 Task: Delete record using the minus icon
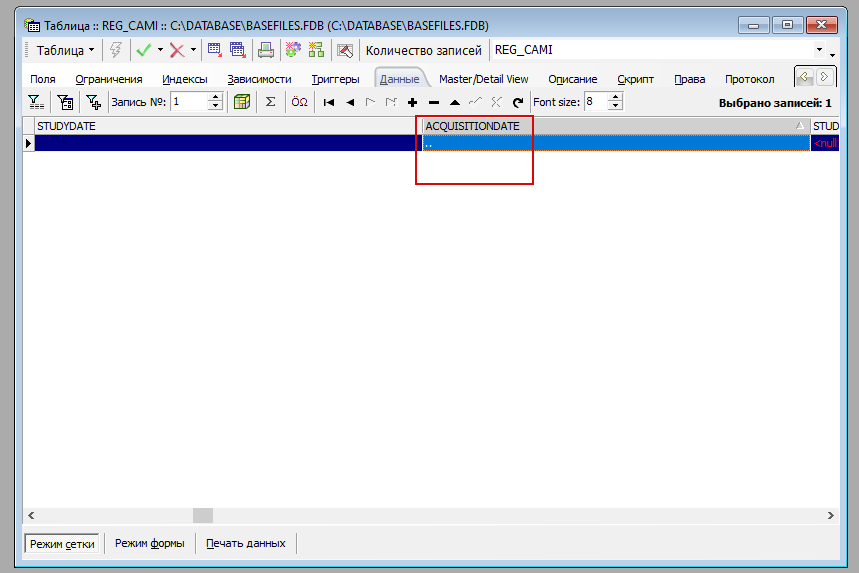pyautogui.click(x=433, y=102)
